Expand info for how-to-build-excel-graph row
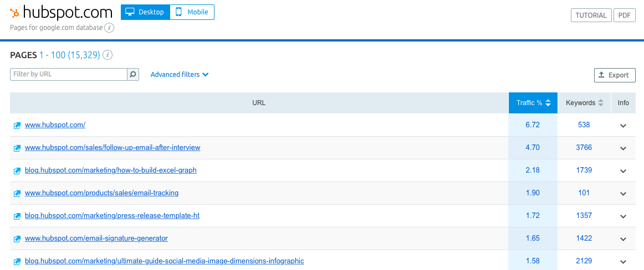This screenshot has height=270, width=644. (x=623, y=172)
